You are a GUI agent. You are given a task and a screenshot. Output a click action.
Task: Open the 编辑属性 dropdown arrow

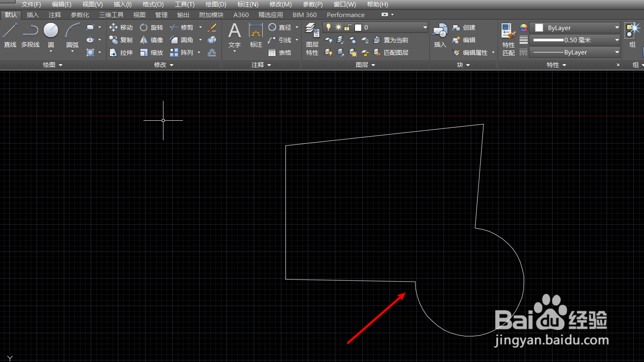pyautogui.click(x=493, y=52)
